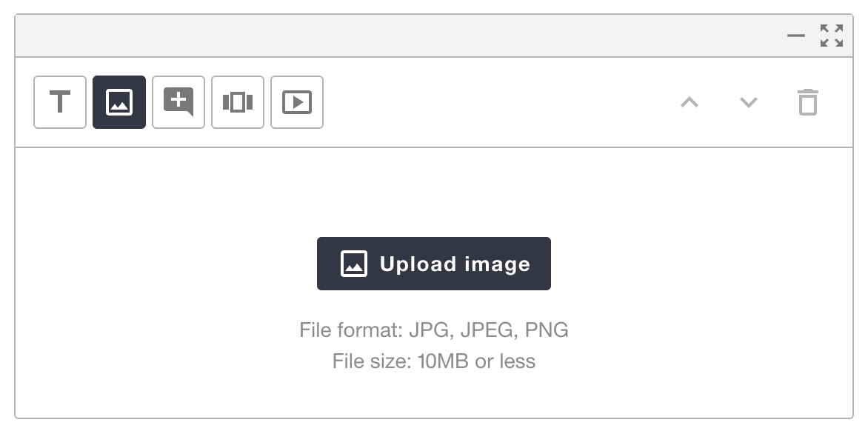Move block down with the down chevron

[749, 102]
